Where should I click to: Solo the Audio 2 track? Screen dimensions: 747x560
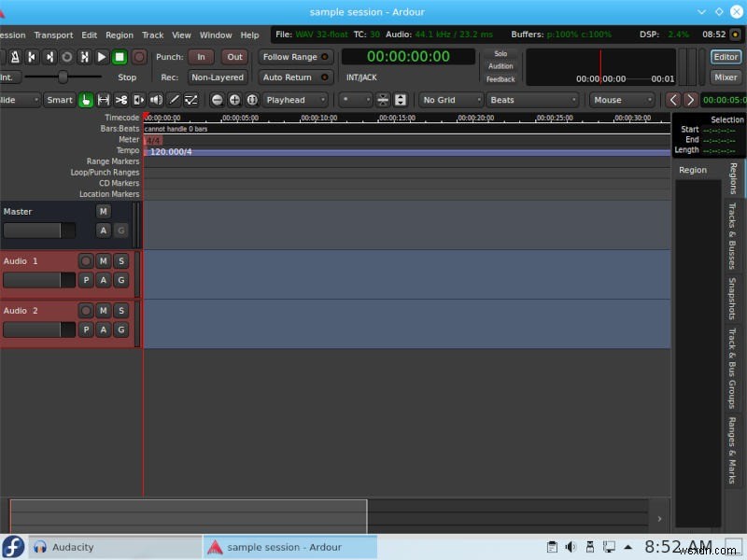(121, 311)
